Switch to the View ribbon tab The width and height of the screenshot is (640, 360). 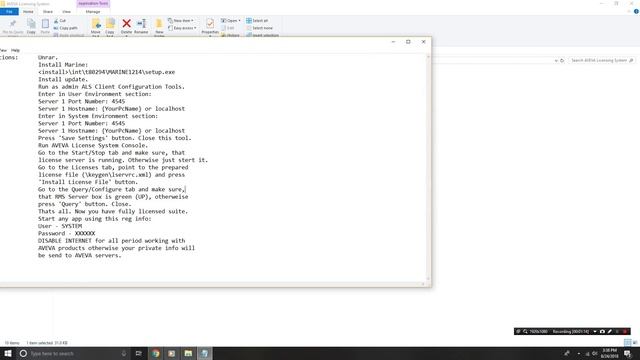click(x=67, y=11)
